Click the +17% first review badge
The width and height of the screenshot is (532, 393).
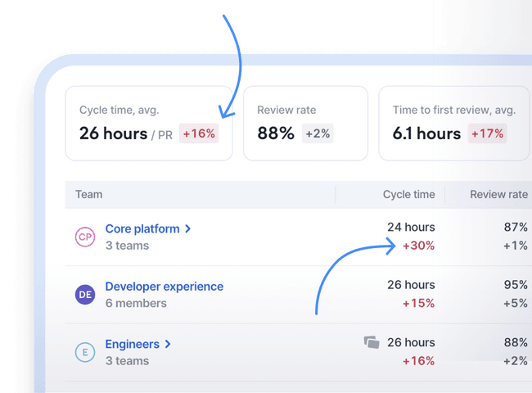[487, 133]
